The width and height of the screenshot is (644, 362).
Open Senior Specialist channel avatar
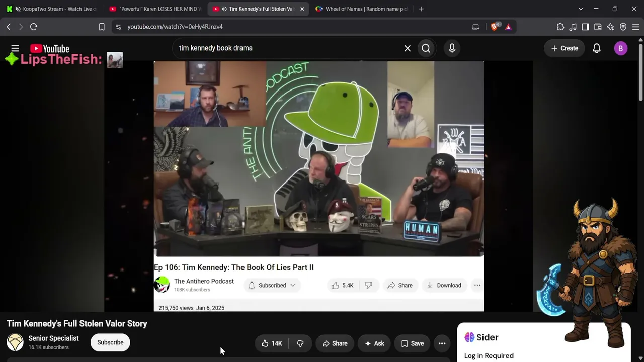(x=15, y=342)
